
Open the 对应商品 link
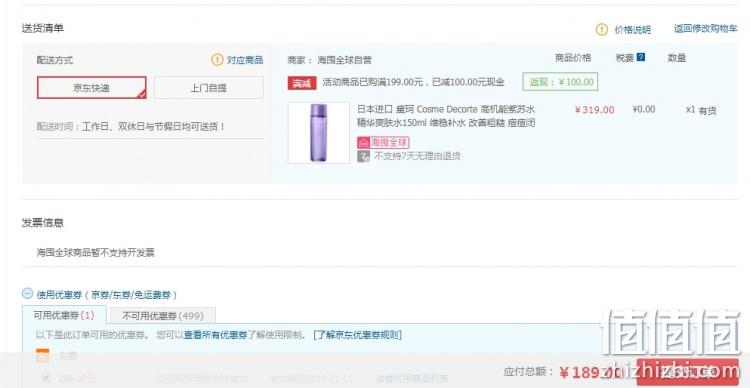pos(245,60)
